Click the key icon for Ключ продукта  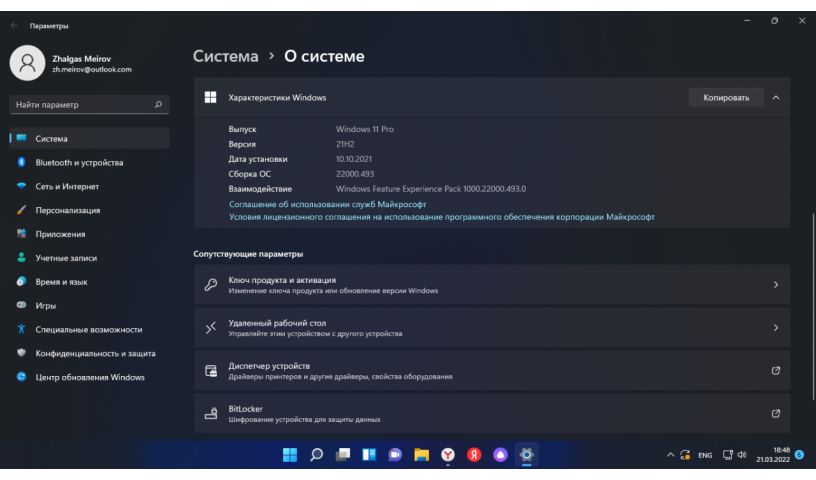(211, 285)
